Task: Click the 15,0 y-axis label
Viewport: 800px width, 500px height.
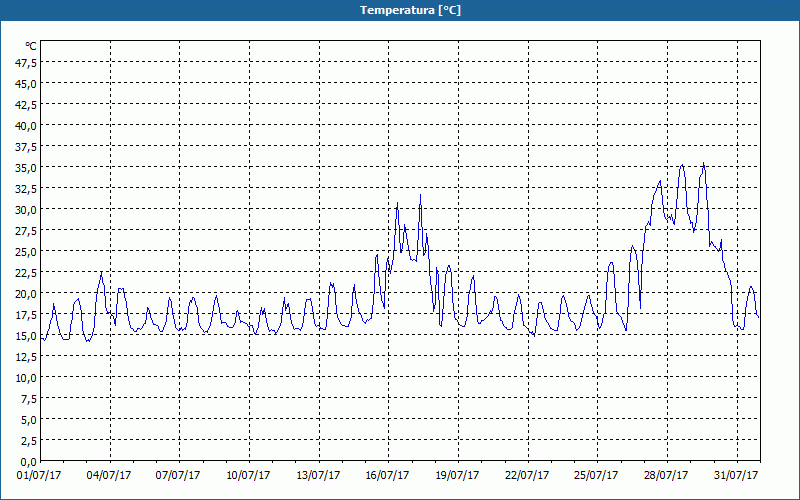Action: 27,336
